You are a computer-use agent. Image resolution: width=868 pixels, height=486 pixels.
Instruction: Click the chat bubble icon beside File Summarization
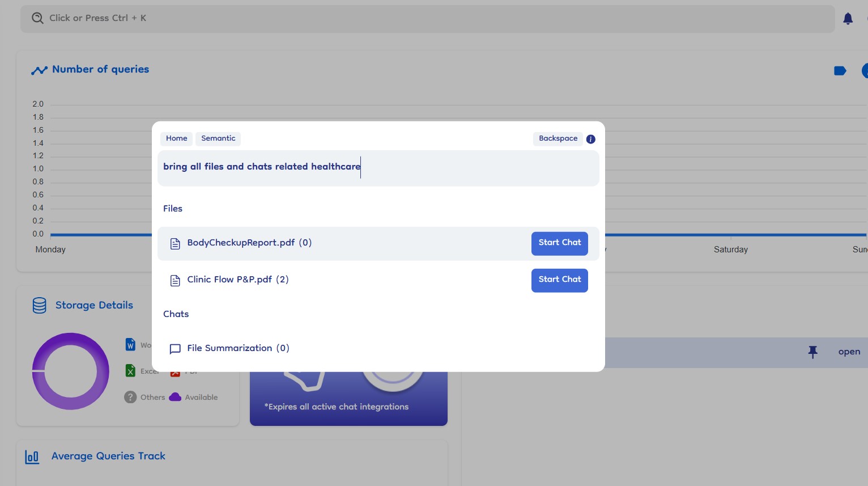pos(175,349)
